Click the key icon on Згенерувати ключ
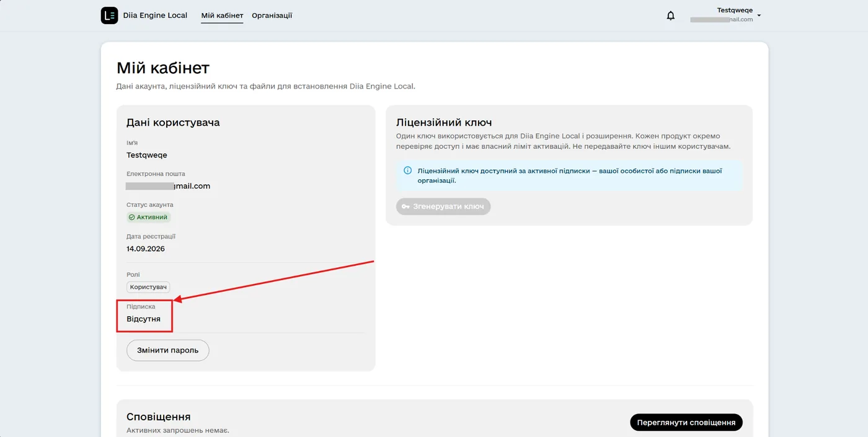Image resolution: width=868 pixels, height=437 pixels. click(405, 206)
